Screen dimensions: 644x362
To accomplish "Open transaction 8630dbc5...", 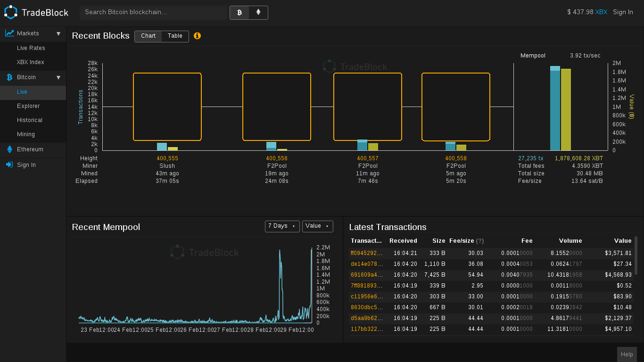I will tap(367, 308).
